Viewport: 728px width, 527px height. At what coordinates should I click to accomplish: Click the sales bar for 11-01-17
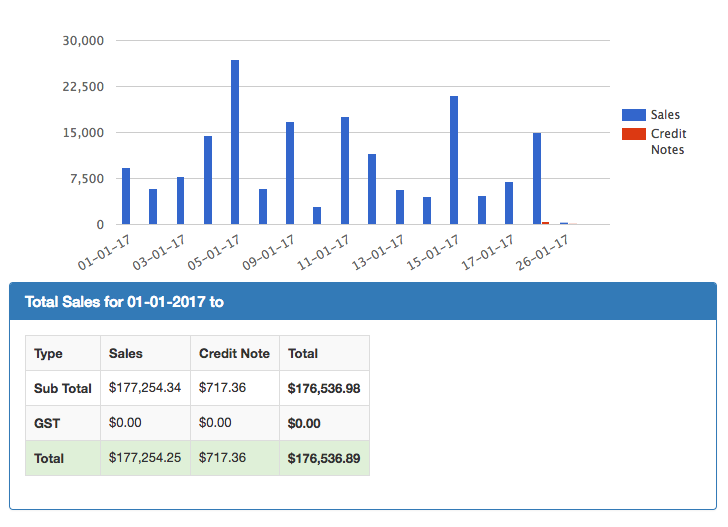pyautogui.click(x=345, y=170)
